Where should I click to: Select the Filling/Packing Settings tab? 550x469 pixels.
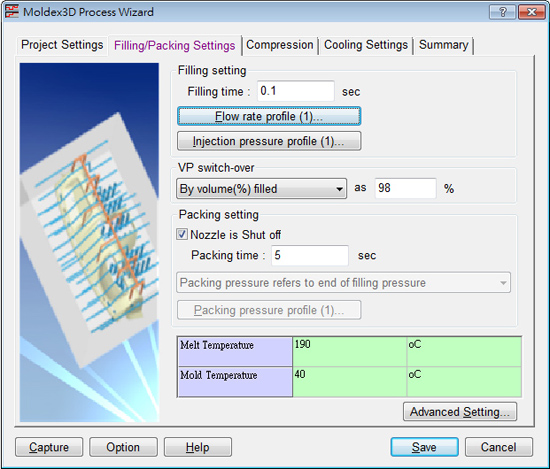point(174,45)
